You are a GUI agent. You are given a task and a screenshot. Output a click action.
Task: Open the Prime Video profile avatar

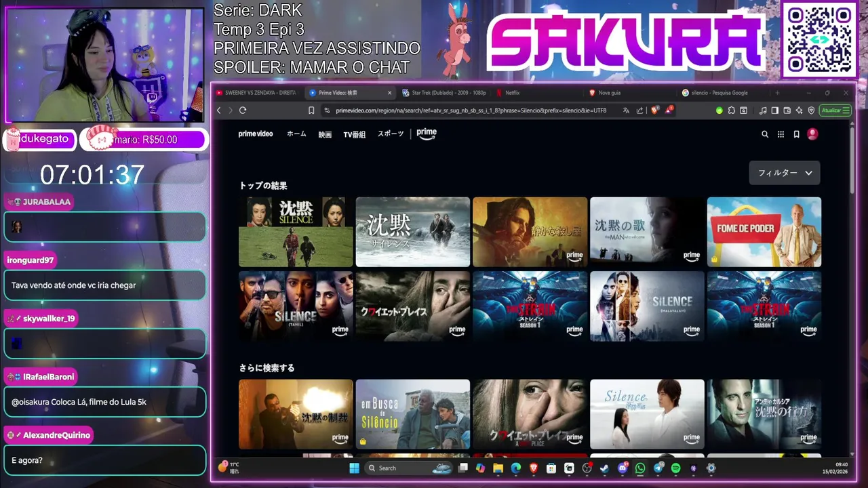(812, 134)
